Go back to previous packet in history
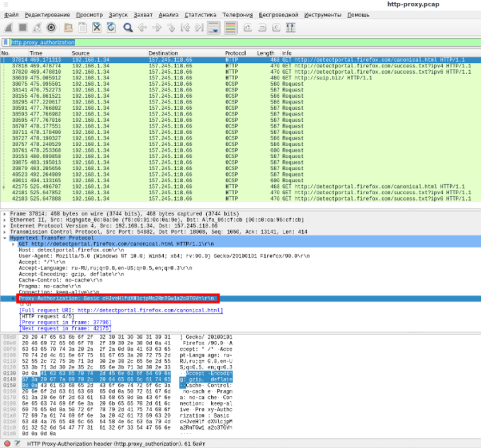Viewport: 481px width, 448px height. (142, 28)
